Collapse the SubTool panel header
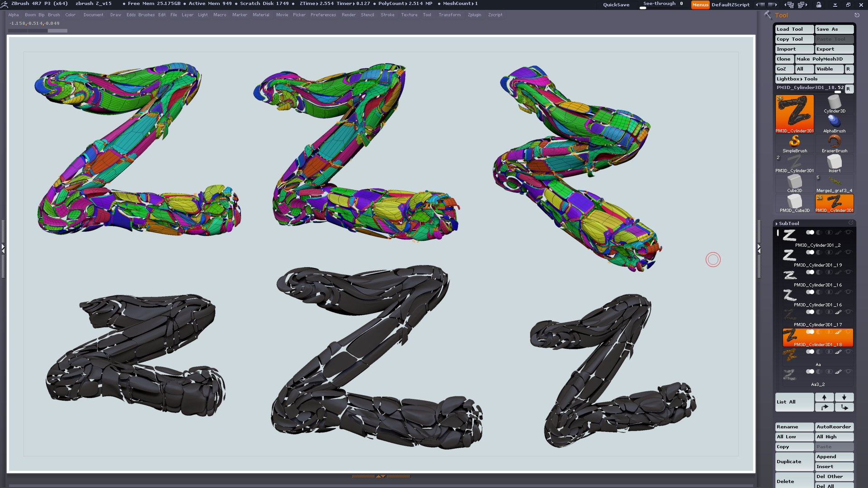Image resolution: width=868 pixels, height=488 pixels. point(789,223)
